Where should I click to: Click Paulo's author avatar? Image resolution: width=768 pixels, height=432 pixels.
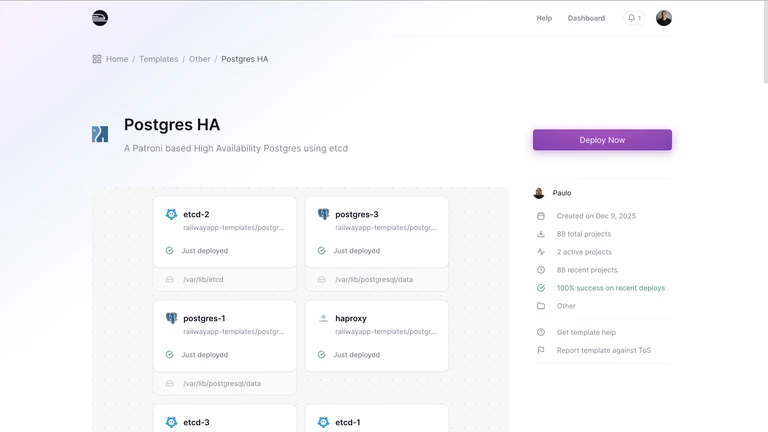pyautogui.click(x=539, y=193)
